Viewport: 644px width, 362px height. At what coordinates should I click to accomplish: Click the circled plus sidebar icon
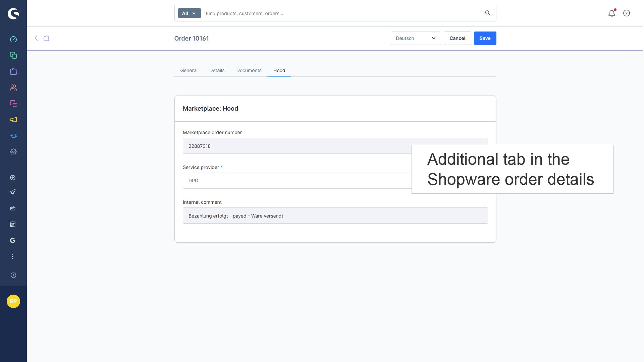13,178
